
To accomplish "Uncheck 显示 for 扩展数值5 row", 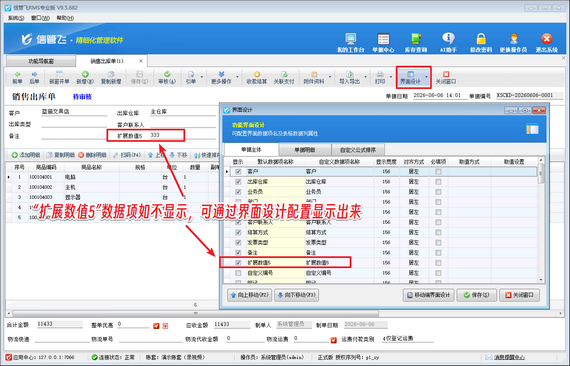I will coord(238,262).
